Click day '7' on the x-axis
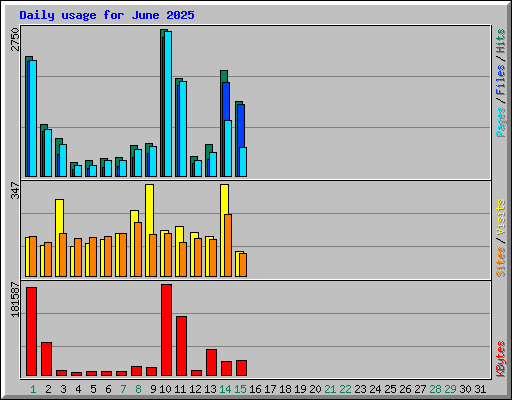 tap(123, 389)
